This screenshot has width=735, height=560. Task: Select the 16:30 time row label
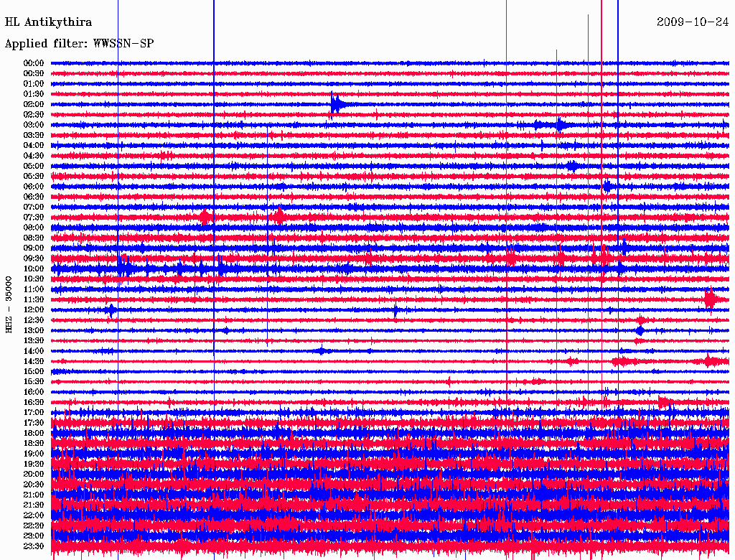34,403
